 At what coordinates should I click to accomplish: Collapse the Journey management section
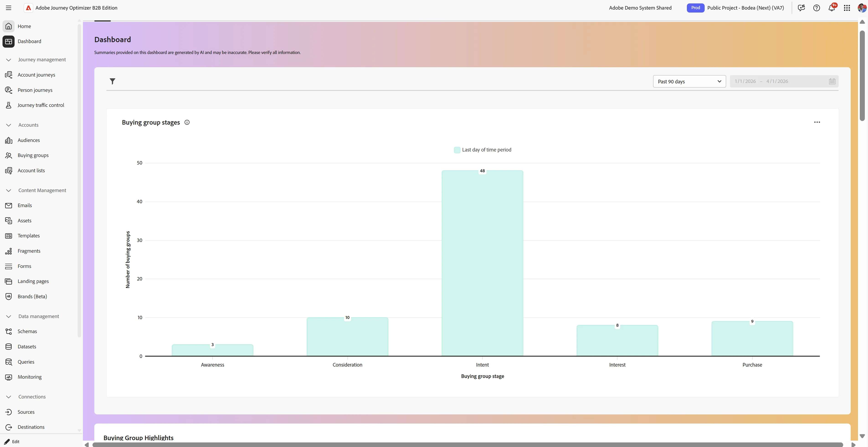9,60
